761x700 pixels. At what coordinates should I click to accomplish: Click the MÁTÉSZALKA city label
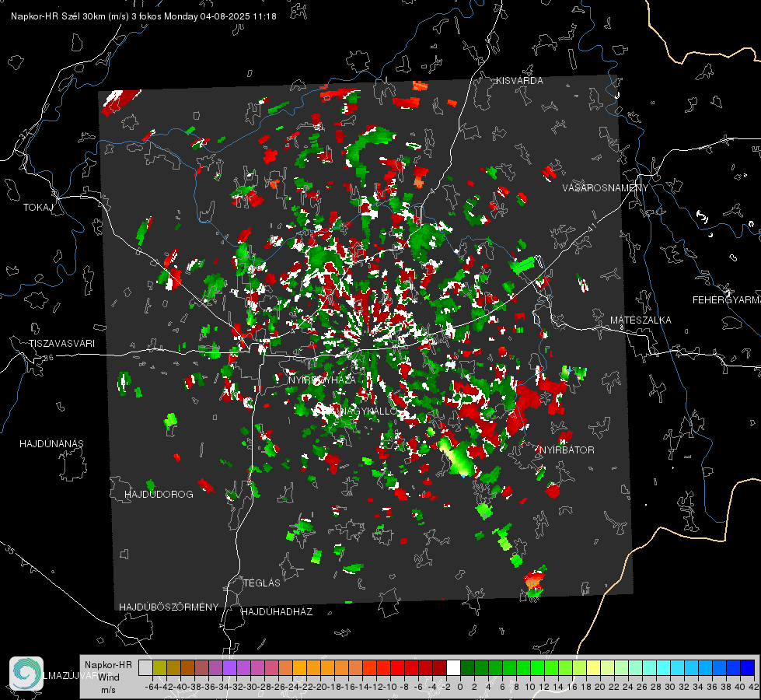click(641, 320)
